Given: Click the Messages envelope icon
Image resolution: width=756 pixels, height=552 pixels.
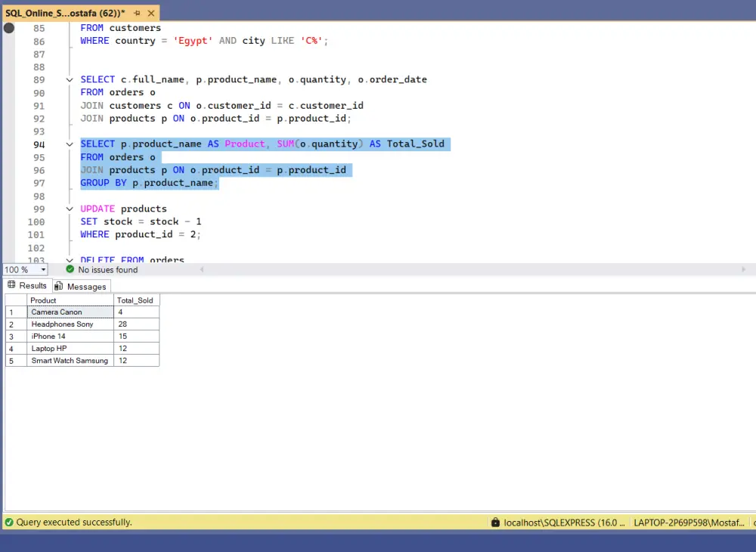Looking at the screenshot, I should click(x=60, y=286).
